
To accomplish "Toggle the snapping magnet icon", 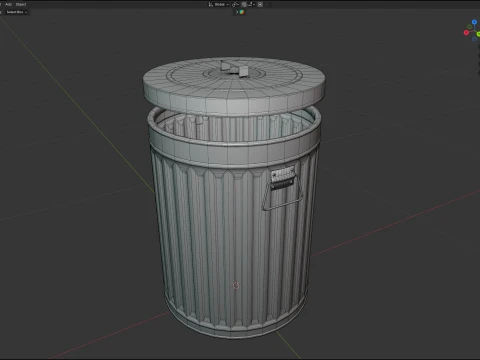I will (x=244, y=4).
